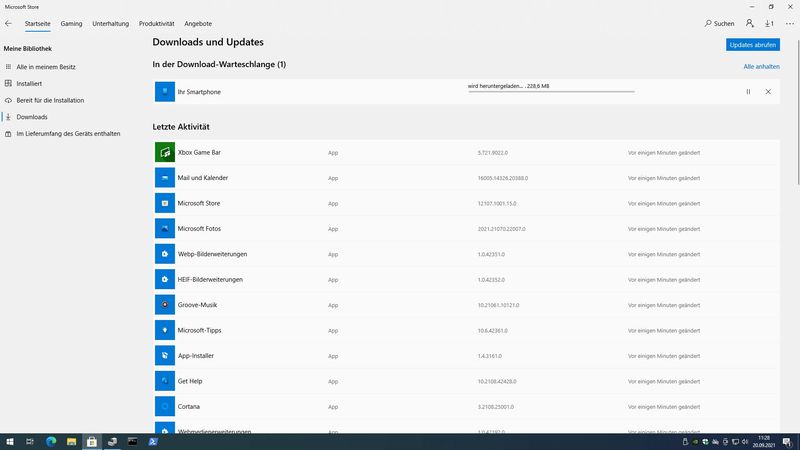Click the Microsoft Store app icon

[x=165, y=203]
